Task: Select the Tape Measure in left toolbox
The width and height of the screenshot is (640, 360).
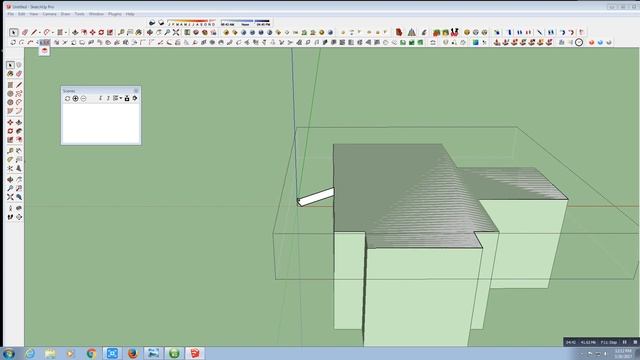Action: (10, 151)
